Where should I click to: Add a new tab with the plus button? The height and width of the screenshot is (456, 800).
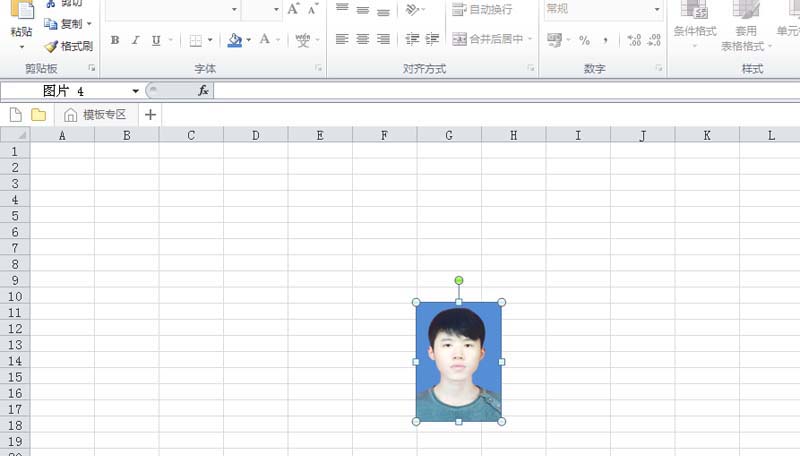click(x=150, y=115)
